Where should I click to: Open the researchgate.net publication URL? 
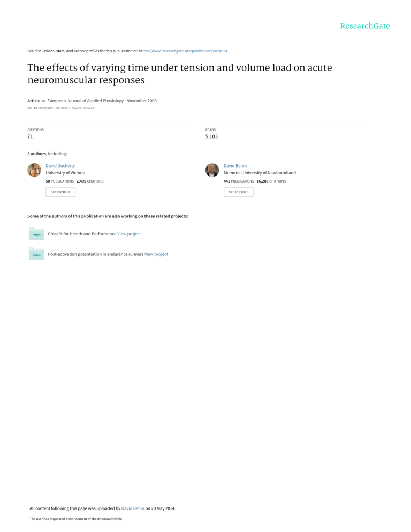pos(183,51)
